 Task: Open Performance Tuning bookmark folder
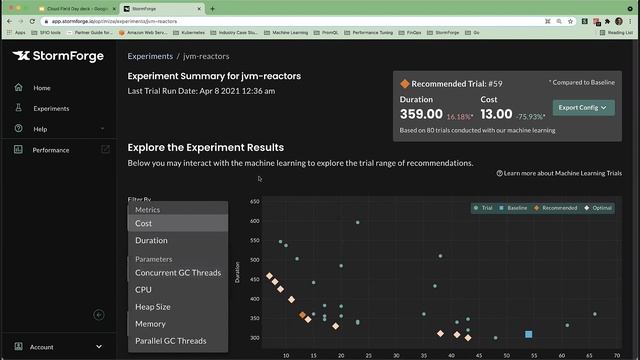(x=369, y=33)
